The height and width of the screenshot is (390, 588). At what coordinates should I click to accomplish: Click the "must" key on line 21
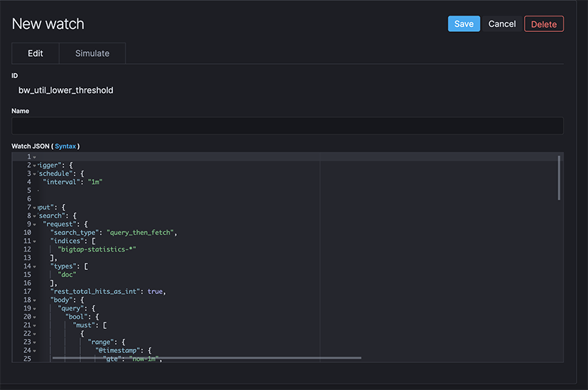(84, 325)
